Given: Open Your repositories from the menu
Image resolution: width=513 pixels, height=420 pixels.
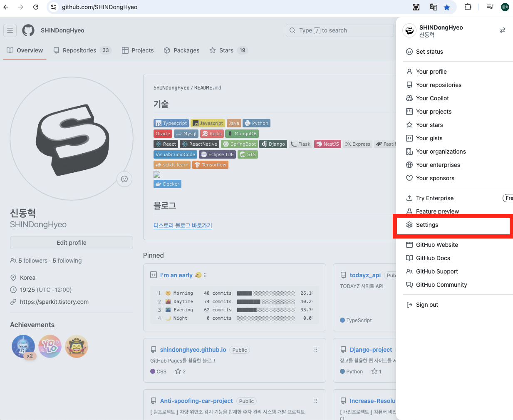Looking at the screenshot, I should tap(458, 85).
